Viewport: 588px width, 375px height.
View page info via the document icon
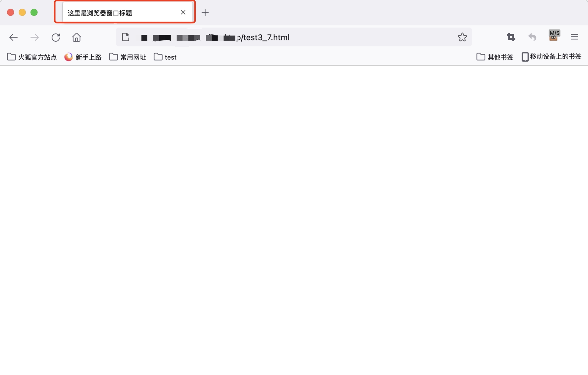point(126,37)
